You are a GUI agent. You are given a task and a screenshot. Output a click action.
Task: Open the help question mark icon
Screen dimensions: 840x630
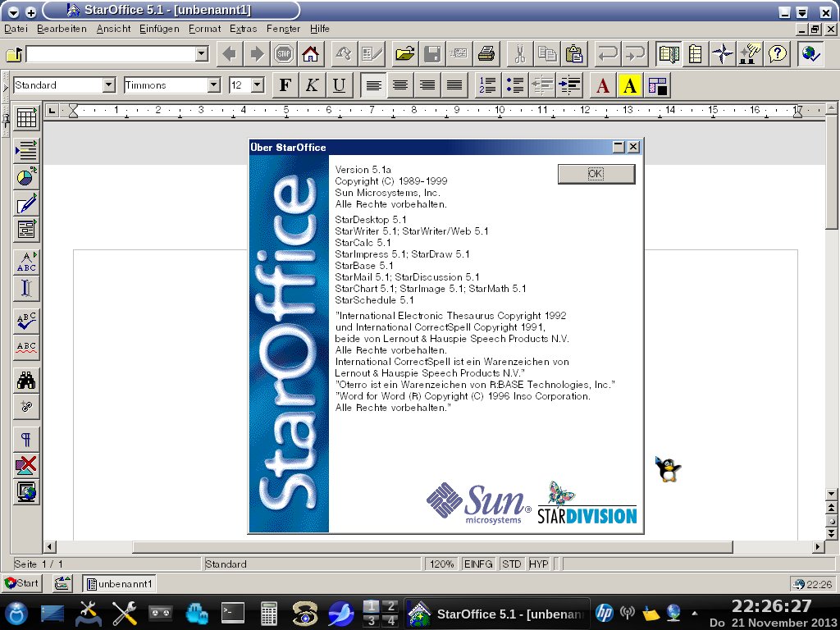click(x=777, y=53)
